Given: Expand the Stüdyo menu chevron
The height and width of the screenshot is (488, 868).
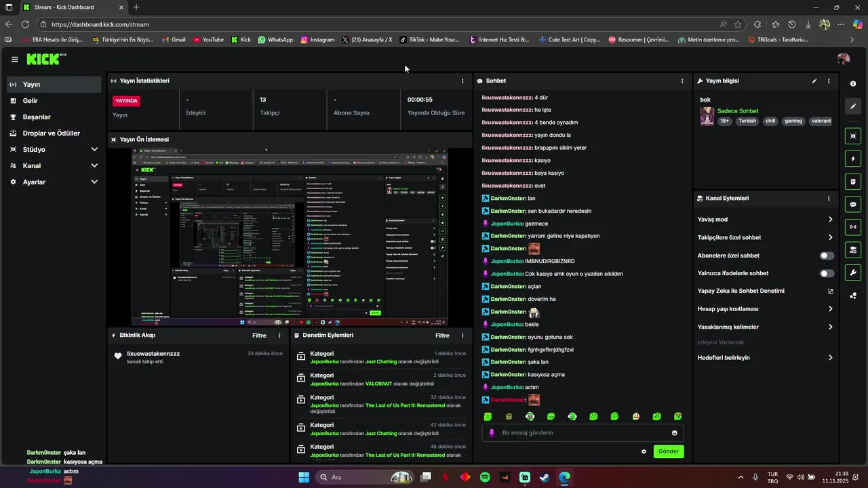Looking at the screenshot, I should coord(94,150).
